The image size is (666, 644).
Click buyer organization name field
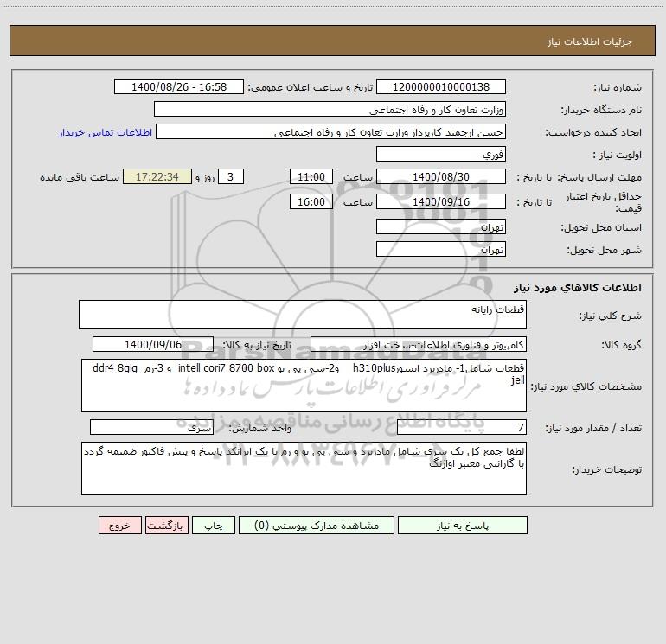pyautogui.click(x=330, y=109)
